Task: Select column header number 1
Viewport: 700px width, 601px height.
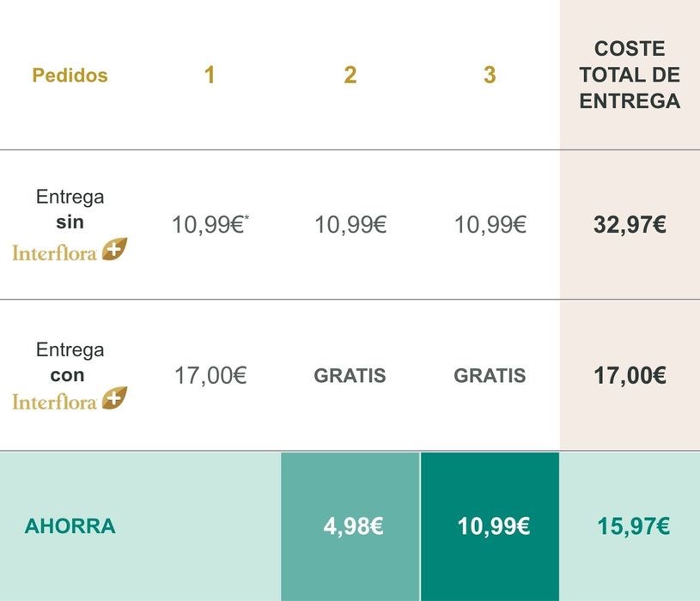Action: (210, 75)
